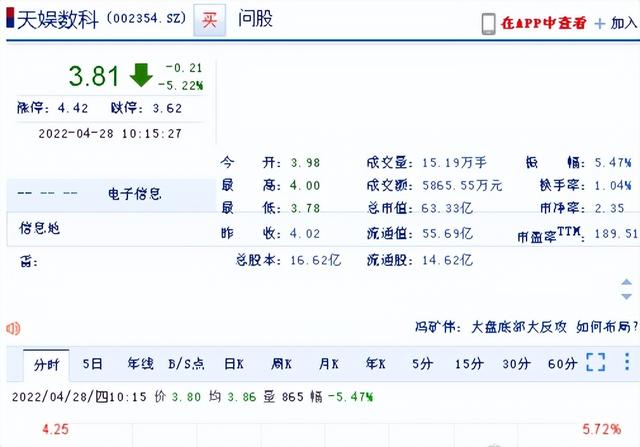Click 成交额 value 5865.55万元

click(x=462, y=186)
